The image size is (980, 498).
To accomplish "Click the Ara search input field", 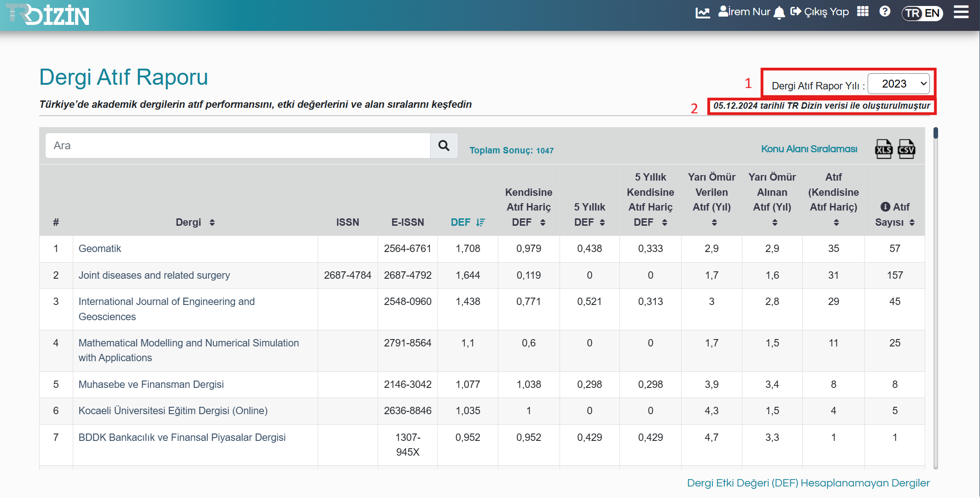I will click(238, 146).
